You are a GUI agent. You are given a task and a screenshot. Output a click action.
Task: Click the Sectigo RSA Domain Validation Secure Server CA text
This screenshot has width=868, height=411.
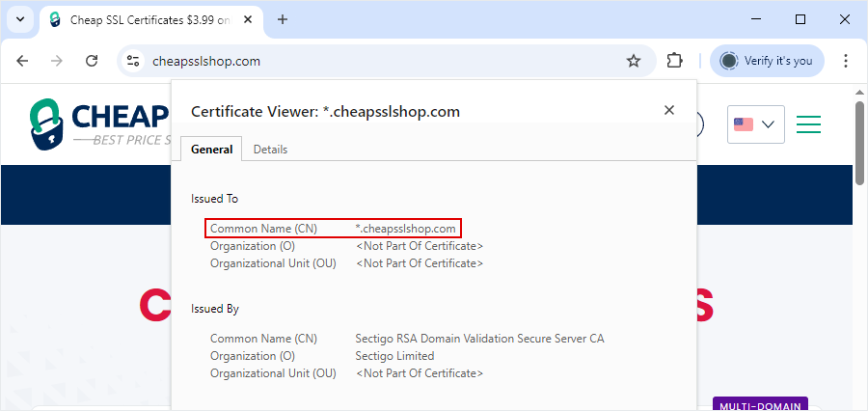pyautogui.click(x=480, y=339)
